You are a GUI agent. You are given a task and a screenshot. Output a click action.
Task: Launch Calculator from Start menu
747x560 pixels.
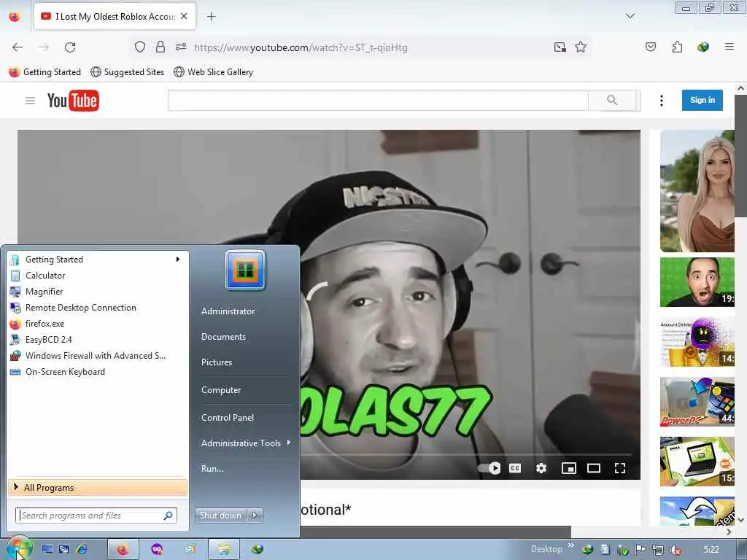97,275
